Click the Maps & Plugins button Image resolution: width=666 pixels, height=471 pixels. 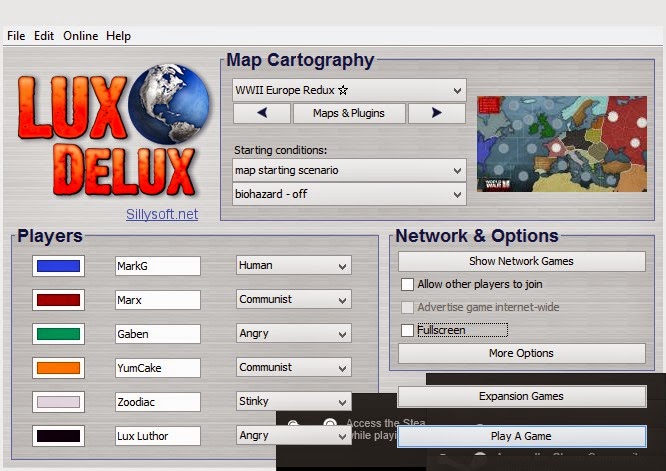point(349,113)
